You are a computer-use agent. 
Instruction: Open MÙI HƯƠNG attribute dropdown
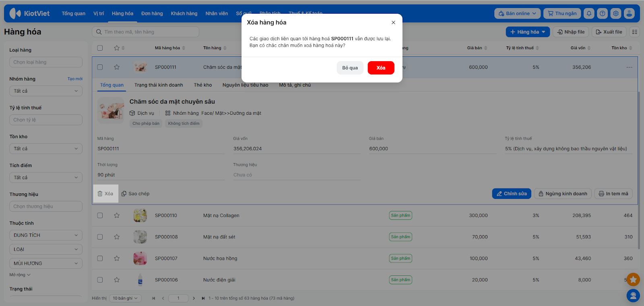pyautogui.click(x=46, y=263)
